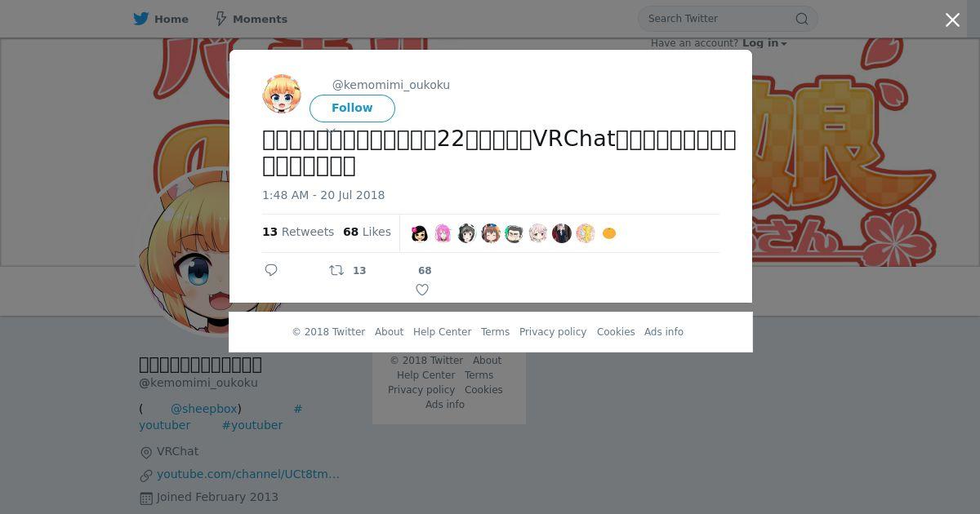
Task: Open Moments via the lightning bolt icon
Action: [220, 19]
